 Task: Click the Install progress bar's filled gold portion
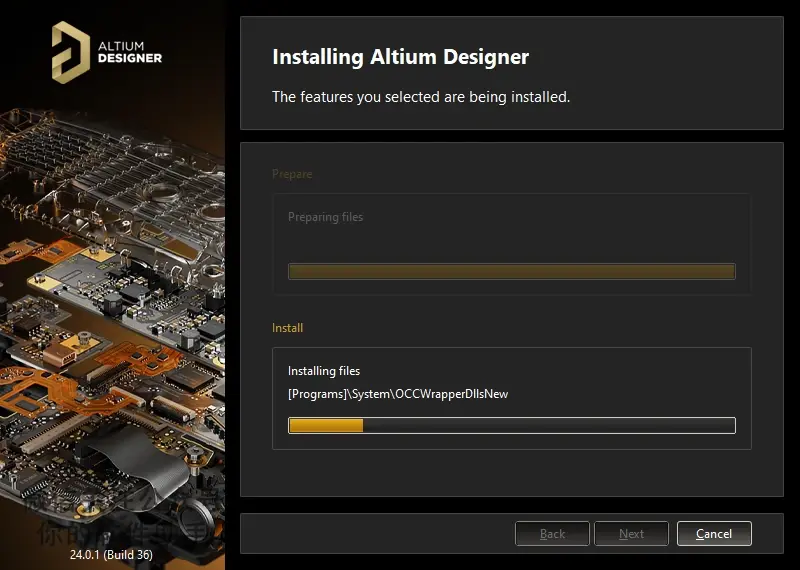pyautogui.click(x=326, y=426)
